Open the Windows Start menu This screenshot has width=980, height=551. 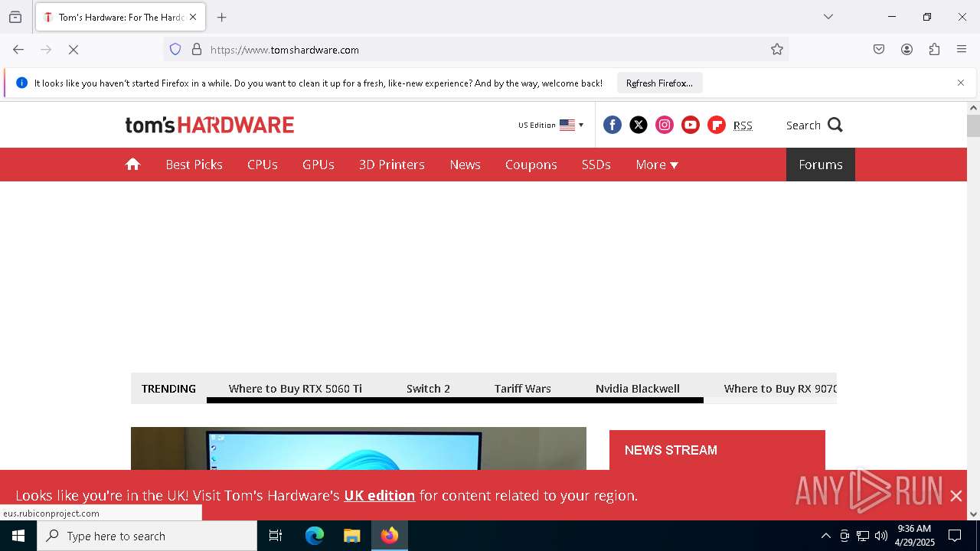coord(18,536)
